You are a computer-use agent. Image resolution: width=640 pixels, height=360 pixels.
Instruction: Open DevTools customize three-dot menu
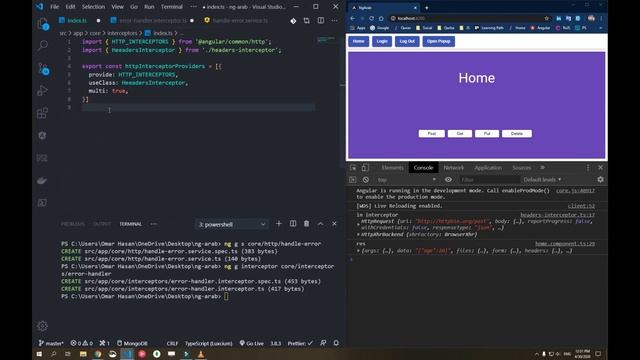588,168
